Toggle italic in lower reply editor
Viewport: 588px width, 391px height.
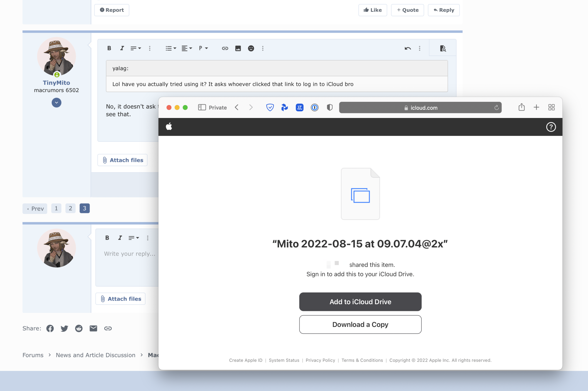pos(120,238)
